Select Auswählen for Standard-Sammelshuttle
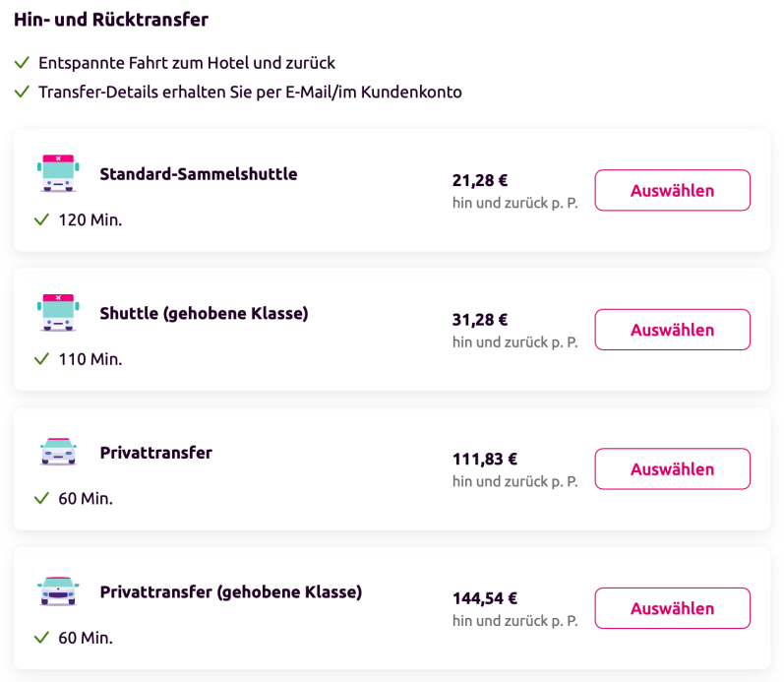The image size is (784, 682). click(673, 190)
